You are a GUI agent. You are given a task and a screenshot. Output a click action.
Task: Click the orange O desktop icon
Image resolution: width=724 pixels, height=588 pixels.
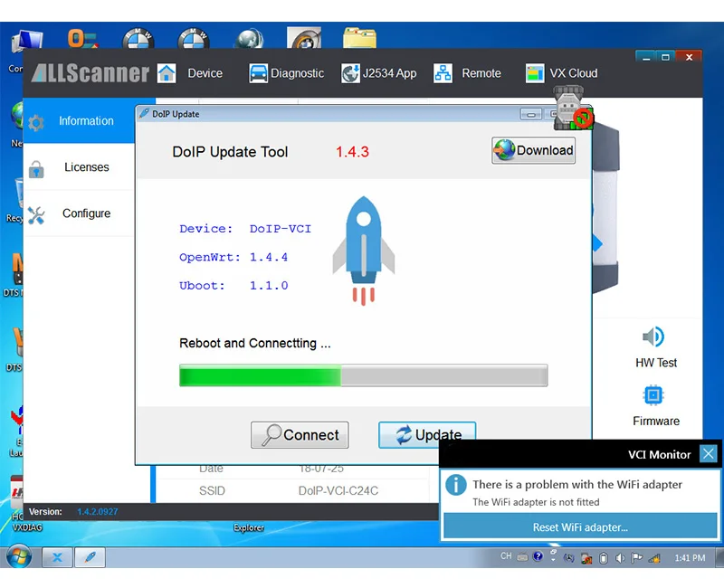click(x=82, y=38)
